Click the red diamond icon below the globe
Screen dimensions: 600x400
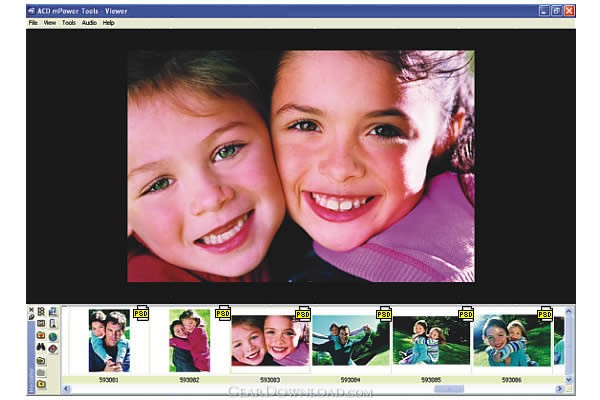click(52, 349)
